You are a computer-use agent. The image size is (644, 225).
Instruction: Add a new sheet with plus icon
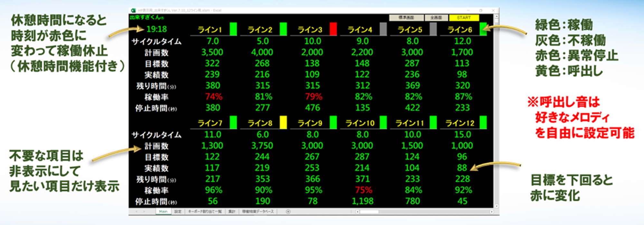pos(288,212)
